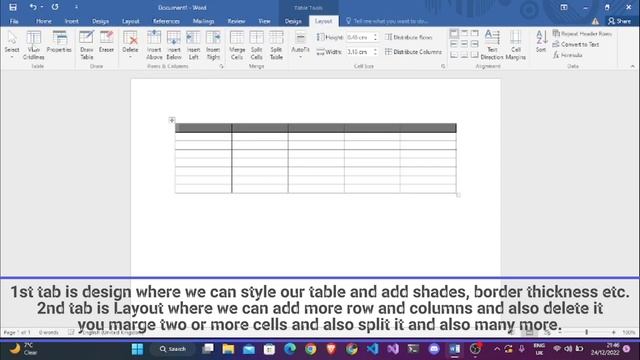Image resolution: width=640 pixels, height=360 pixels.
Task: Select the Draw Table tool
Action: point(87,45)
